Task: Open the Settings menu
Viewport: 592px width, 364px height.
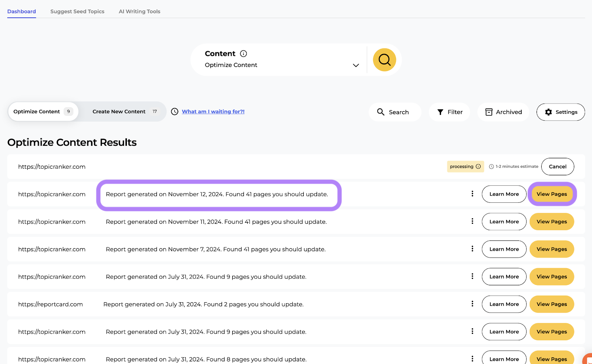Action: pyautogui.click(x=561, y=112)
